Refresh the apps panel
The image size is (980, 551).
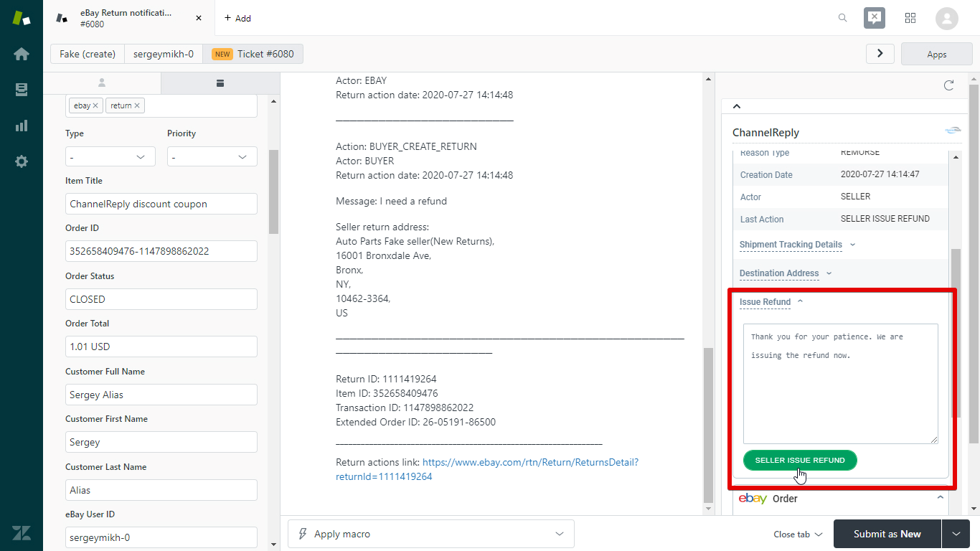point(948,85)
